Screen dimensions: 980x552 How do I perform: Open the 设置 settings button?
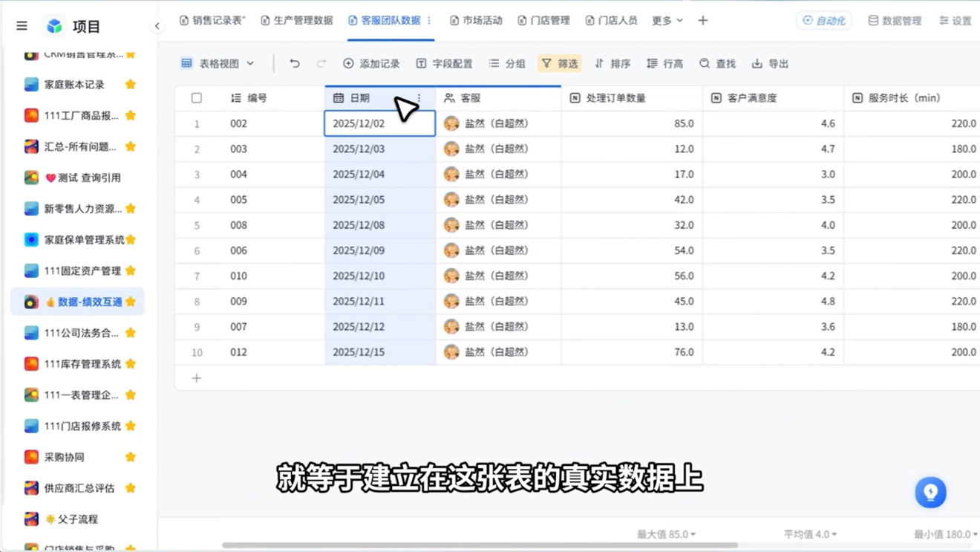coord(955,21)
